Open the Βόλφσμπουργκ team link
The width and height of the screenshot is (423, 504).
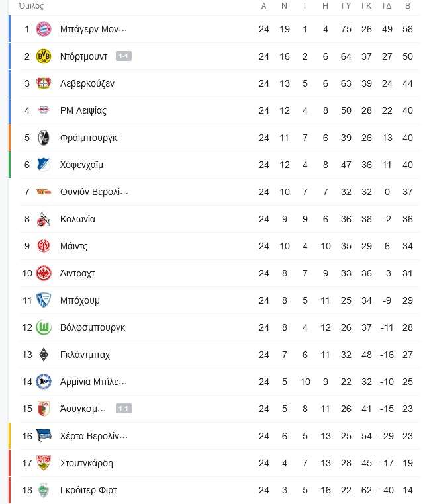point(93,327)
